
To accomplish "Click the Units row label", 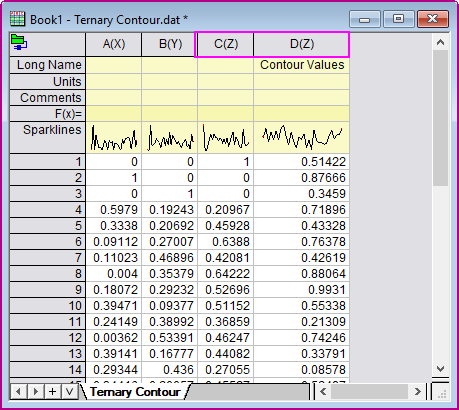I will 47,82.
